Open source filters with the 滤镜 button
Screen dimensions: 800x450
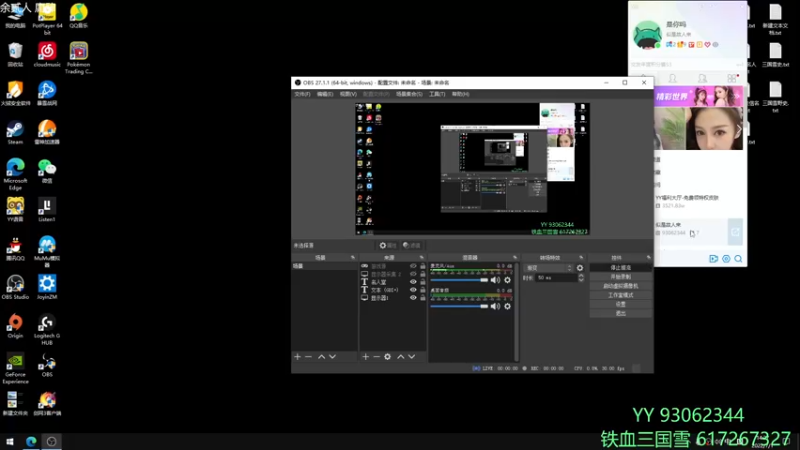click(x=411, y=245)
